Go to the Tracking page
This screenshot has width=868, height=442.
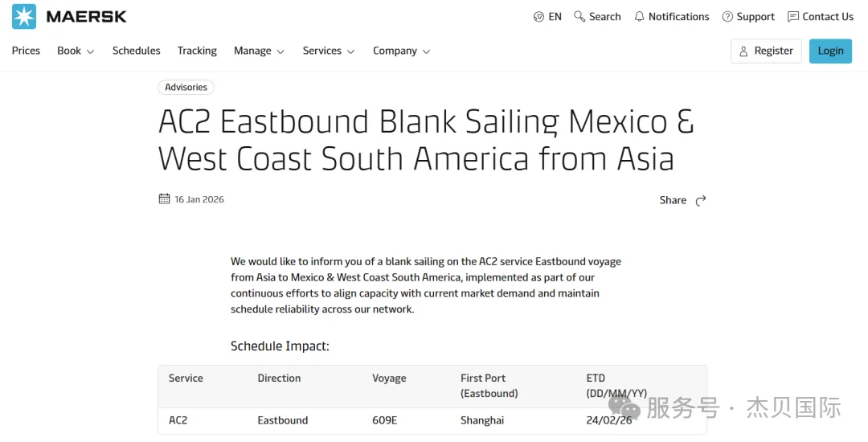[197, 51]
